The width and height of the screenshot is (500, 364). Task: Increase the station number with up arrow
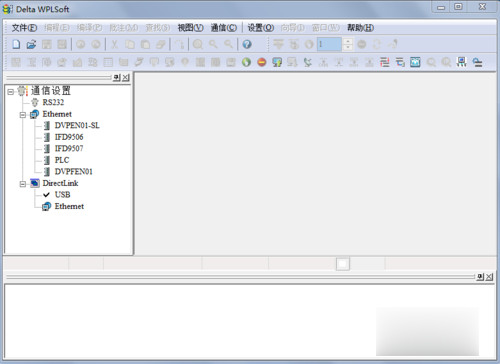click(x=348, y=41)
